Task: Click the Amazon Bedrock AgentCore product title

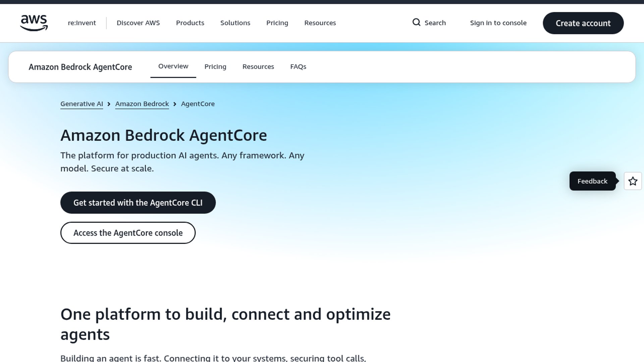Action: (x=80, y=67)
